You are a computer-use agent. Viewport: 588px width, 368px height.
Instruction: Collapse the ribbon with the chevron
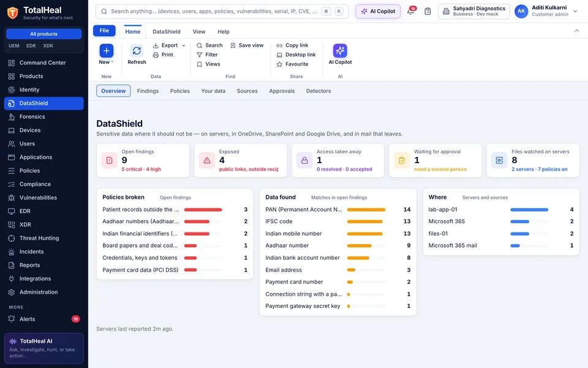pyautogui.click(x=577, y=31)
